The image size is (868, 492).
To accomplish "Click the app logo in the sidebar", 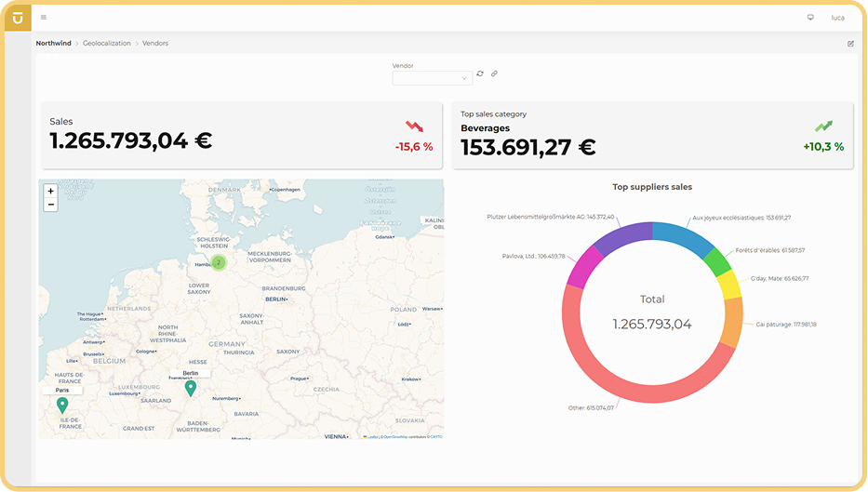I will pos(18,17).
